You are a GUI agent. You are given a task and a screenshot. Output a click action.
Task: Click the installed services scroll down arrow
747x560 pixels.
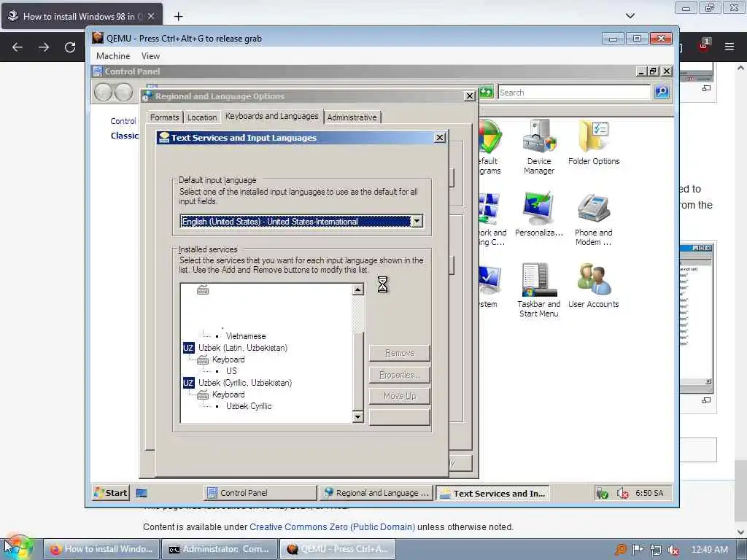357,417
